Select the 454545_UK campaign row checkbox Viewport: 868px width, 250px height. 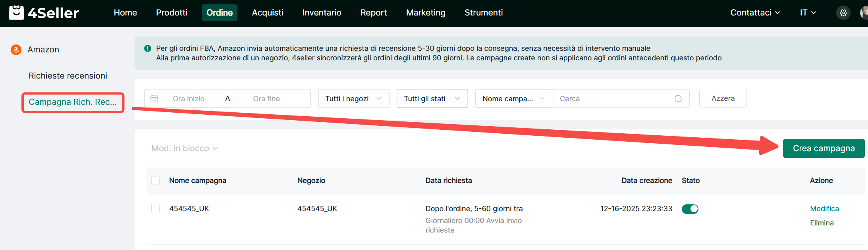click(156, 208)
